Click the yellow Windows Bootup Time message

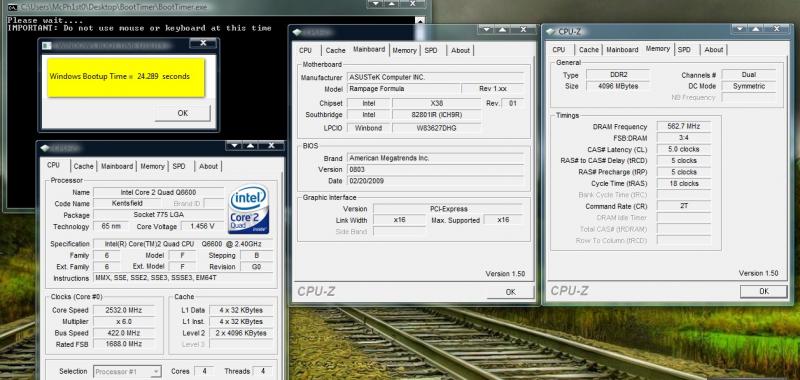point(126,77)
